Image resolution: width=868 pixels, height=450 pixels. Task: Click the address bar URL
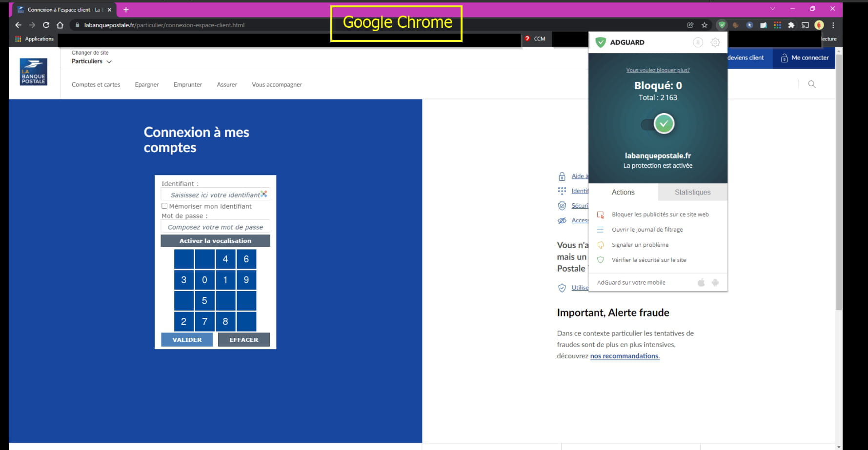(x=164, y=25)
